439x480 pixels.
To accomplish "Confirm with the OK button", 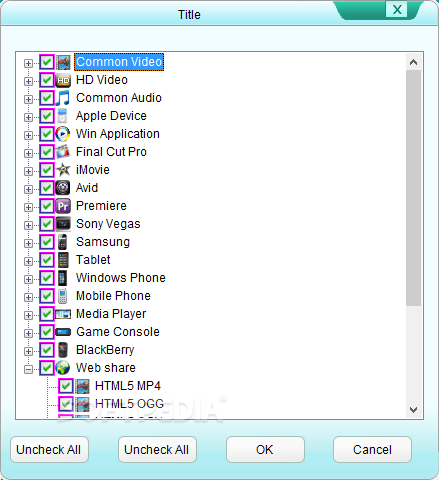I will coord(265,450).
